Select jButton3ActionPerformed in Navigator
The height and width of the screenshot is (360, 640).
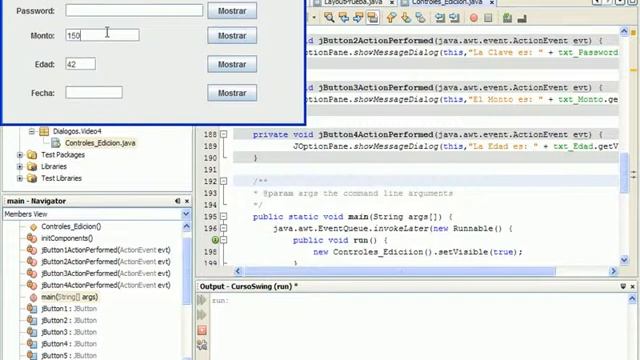(106, 273)
